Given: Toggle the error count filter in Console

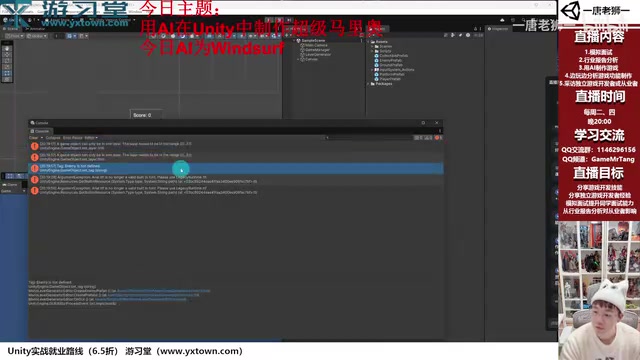Looking at the screenshot, I should [438, 138].
